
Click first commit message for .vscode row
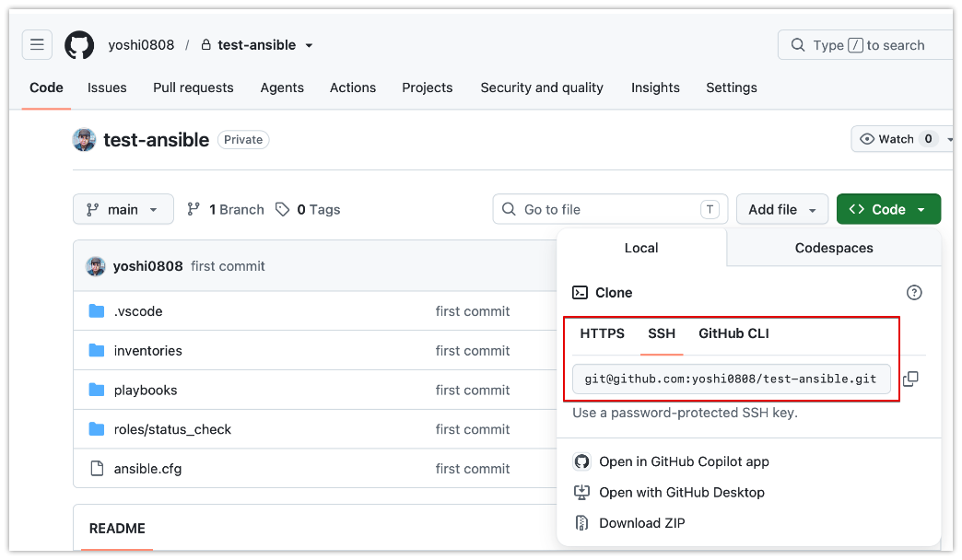[x=473, y=311]
